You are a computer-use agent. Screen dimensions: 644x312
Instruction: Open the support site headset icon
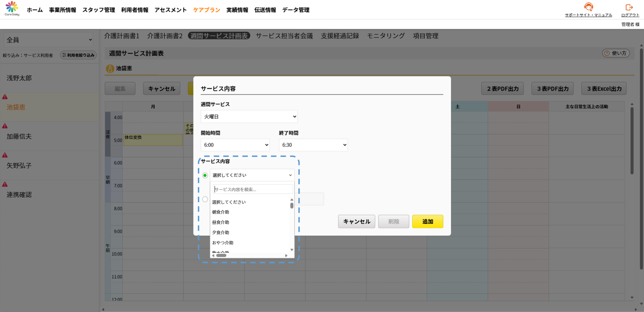point(588,7)
